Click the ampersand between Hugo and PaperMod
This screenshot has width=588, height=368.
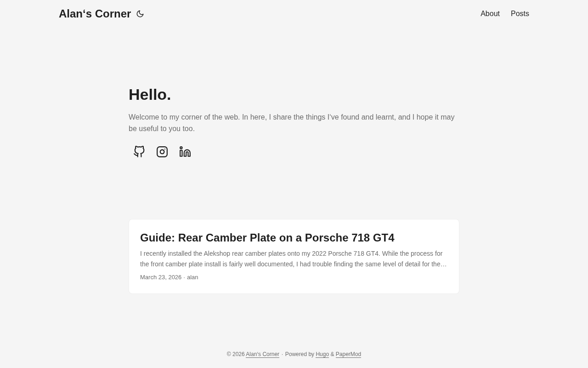coord(332,354)
